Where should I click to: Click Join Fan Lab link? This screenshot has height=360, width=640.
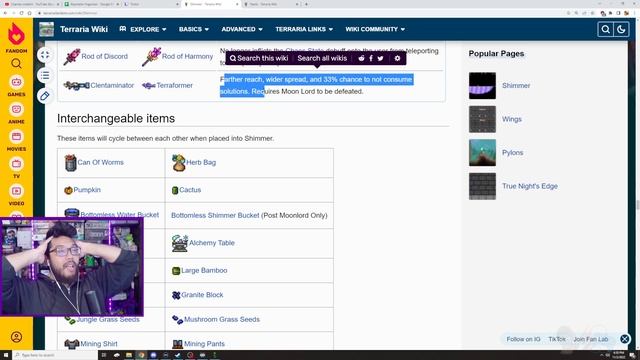[591, 339]
